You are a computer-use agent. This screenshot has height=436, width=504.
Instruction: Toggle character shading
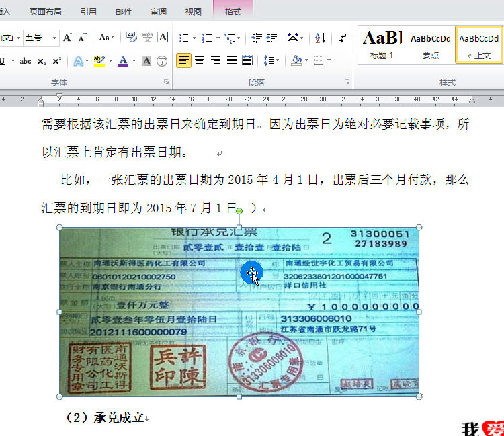[146, 61]
